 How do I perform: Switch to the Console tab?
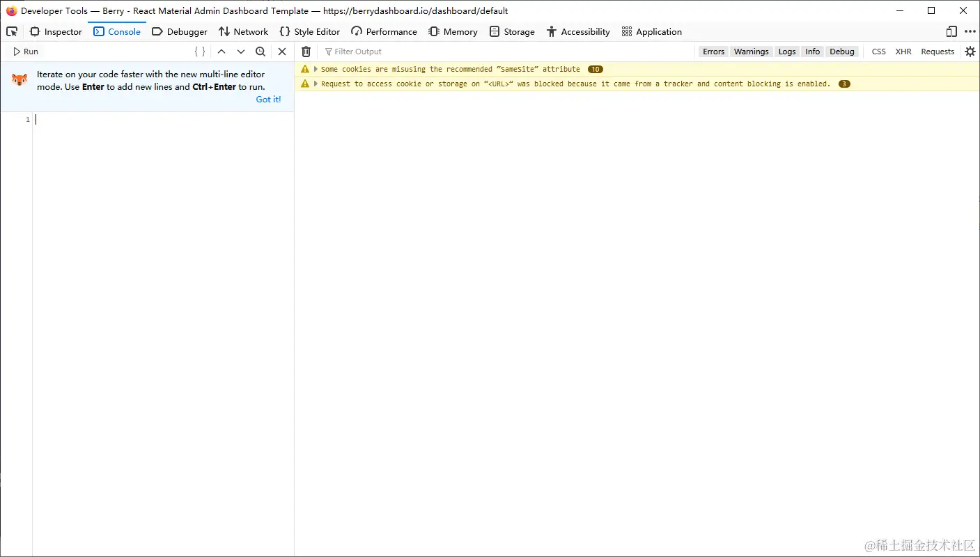tap(117, 31)
